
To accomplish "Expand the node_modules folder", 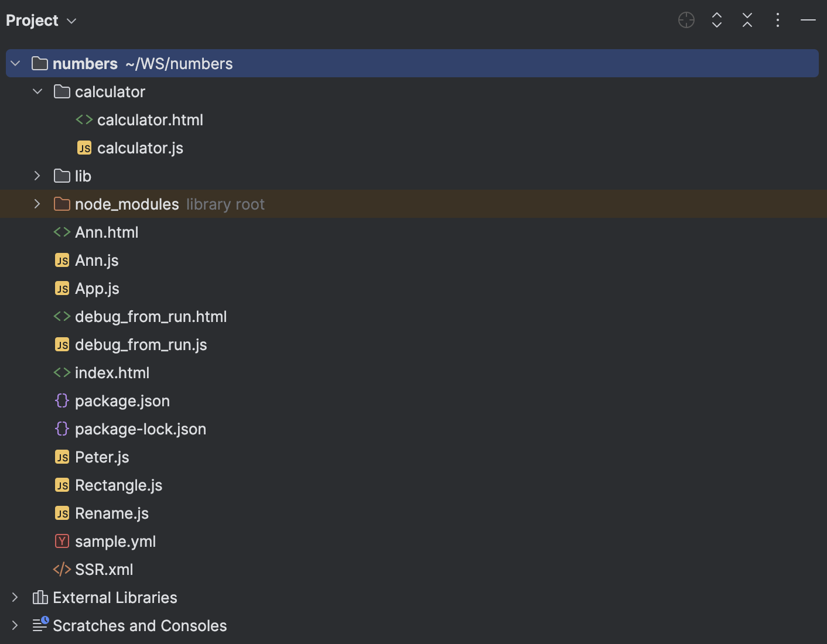I will tap(37, 204).
